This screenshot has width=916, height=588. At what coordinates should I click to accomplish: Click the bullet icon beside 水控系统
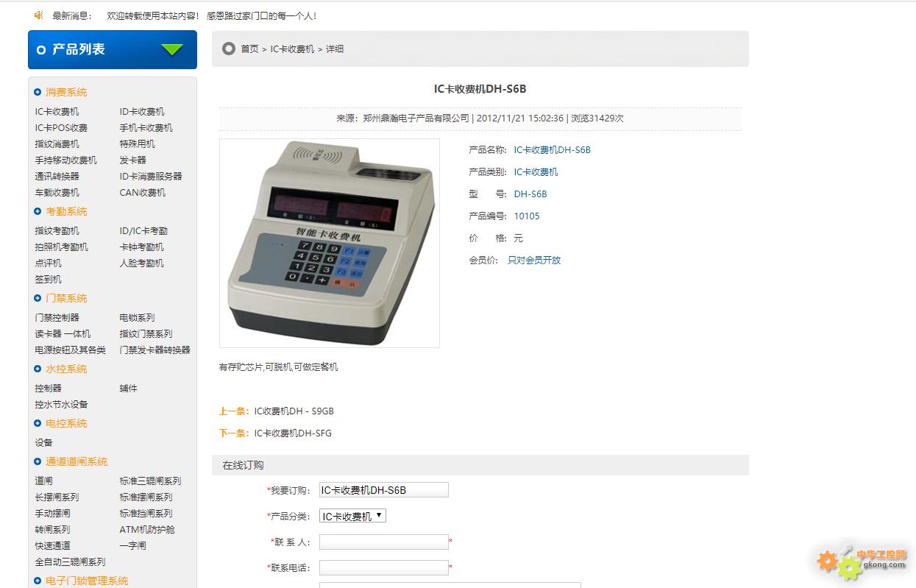[x=38, y=369]
